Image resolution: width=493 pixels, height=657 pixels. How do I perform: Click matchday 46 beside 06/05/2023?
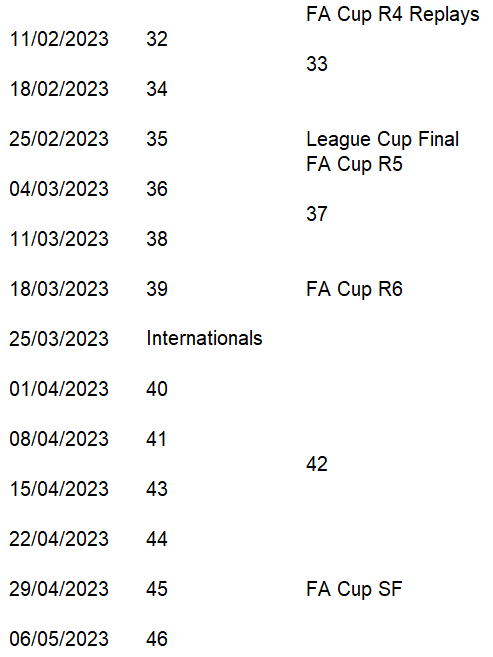click(157, 639)
